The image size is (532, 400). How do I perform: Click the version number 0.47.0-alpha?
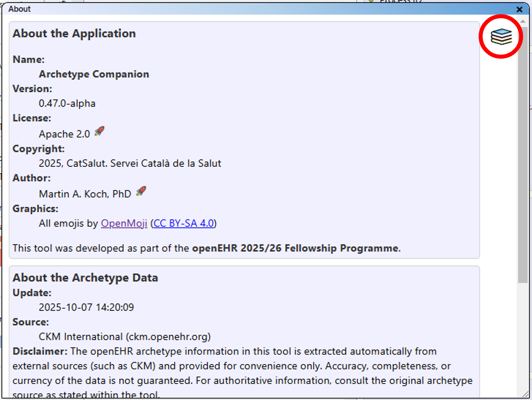67,104
